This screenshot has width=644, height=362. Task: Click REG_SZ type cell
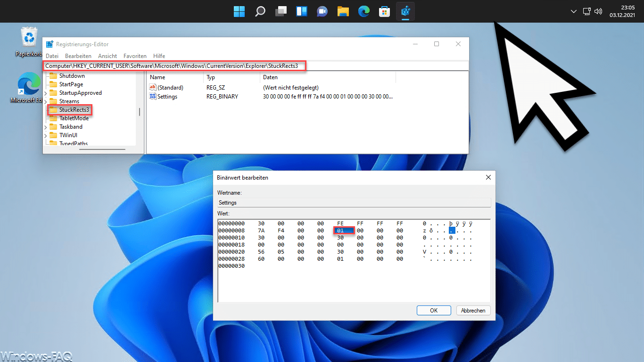(215, 88)
